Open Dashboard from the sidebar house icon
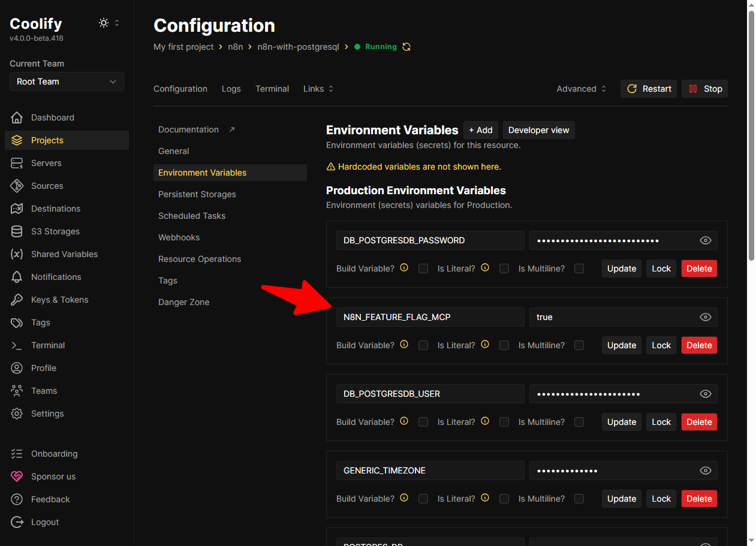Viewport: 756px width, 546px height. (17, 117)
